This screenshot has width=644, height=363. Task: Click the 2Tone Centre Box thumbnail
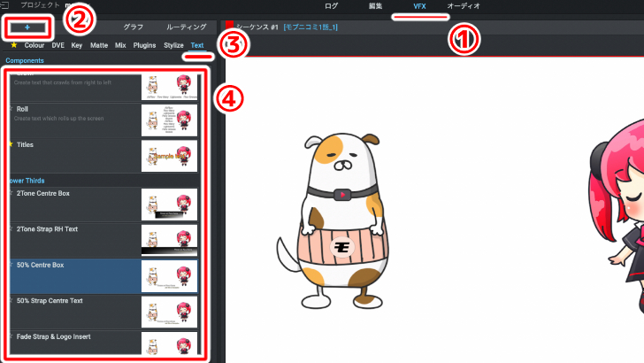pyautogui.click(x=169, y=205)
